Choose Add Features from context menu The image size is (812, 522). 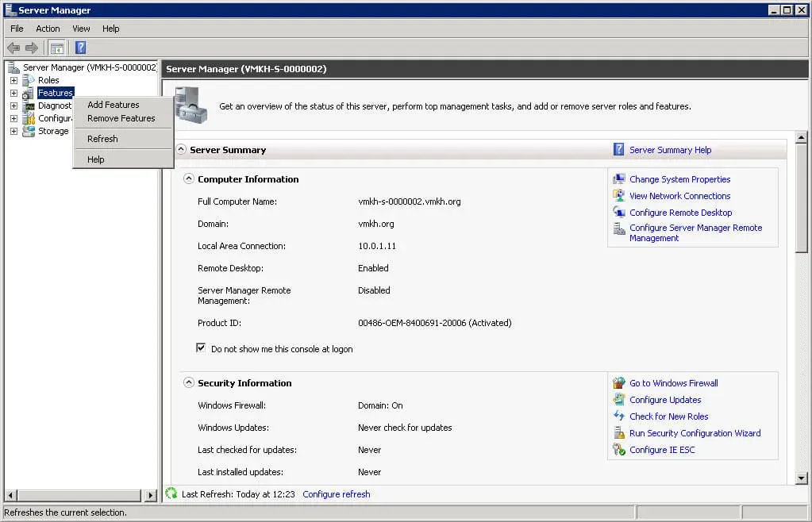click(x=123, y=105)
